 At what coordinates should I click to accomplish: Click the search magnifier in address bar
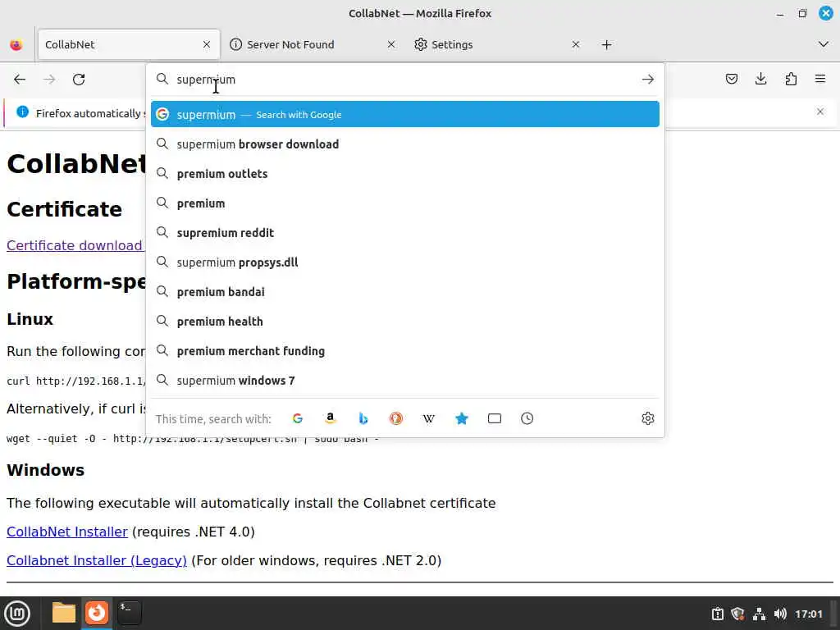162,80
